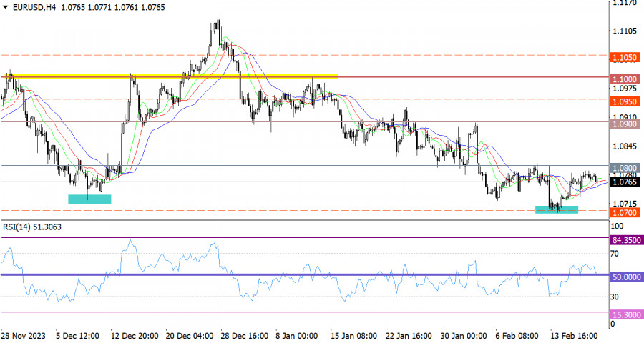Click the 28 Dec 16:00 time label
Image resolution: width=644 pixels, height=343 pixels.
245,336
